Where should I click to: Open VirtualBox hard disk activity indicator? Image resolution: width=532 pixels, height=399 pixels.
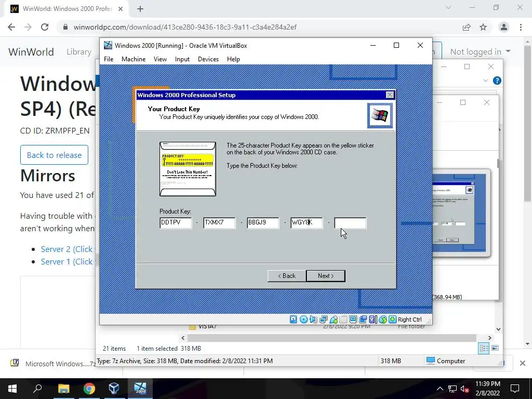(x=294, y=320)
